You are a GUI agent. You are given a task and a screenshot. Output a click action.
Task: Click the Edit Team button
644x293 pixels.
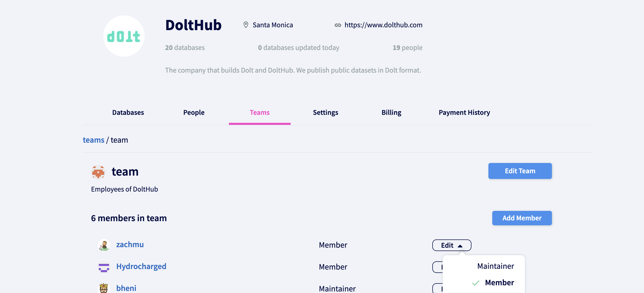point(520,171)
